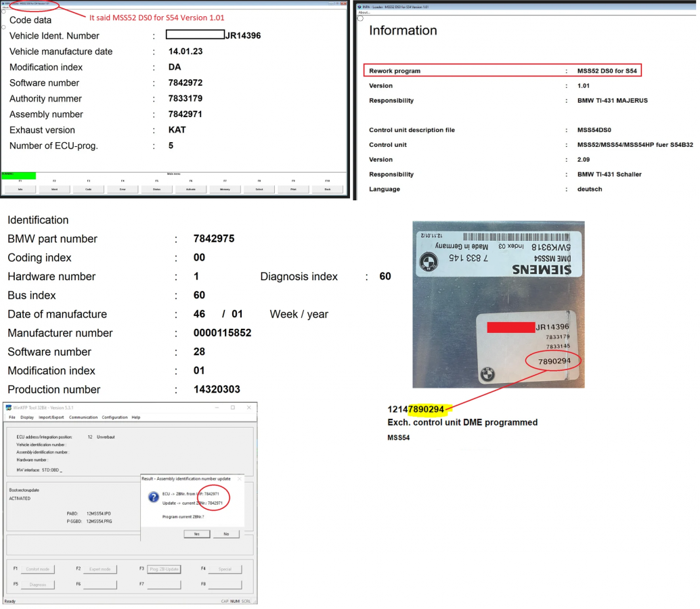Open the About menu in INPA Information window
The image size is (700, 609).
coord(364,12)
